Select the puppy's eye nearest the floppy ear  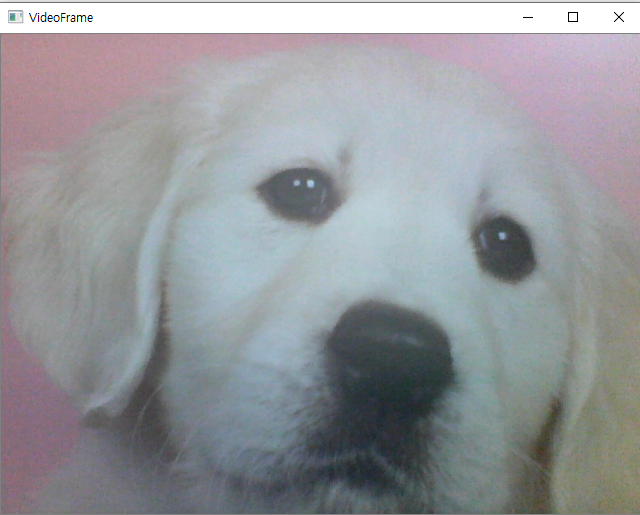298,193
